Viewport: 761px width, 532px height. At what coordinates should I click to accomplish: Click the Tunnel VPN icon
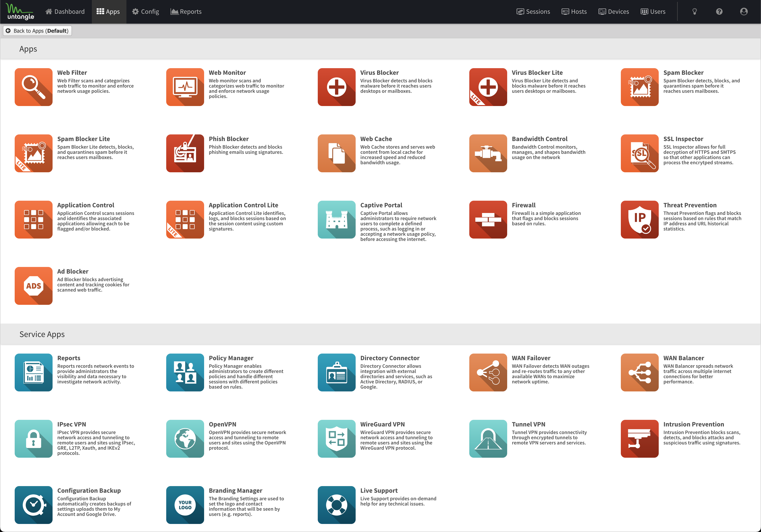coord(488,439)
